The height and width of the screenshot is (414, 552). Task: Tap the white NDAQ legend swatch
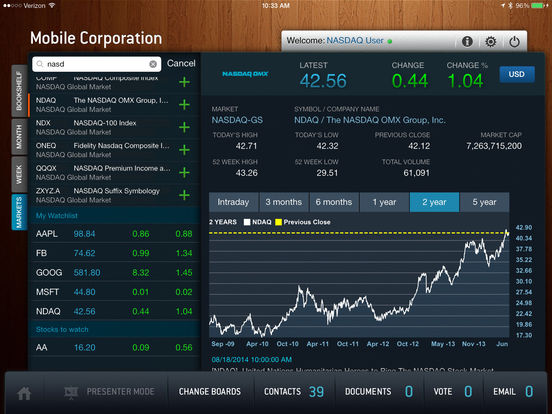pyautogui.click(x=247, y=222)
